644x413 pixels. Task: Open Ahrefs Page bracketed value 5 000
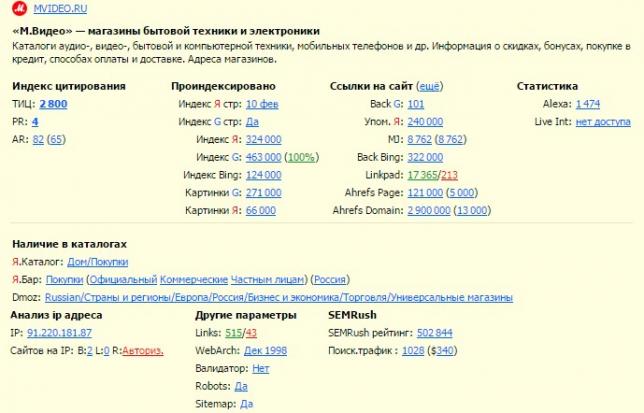tap(462, 193)
